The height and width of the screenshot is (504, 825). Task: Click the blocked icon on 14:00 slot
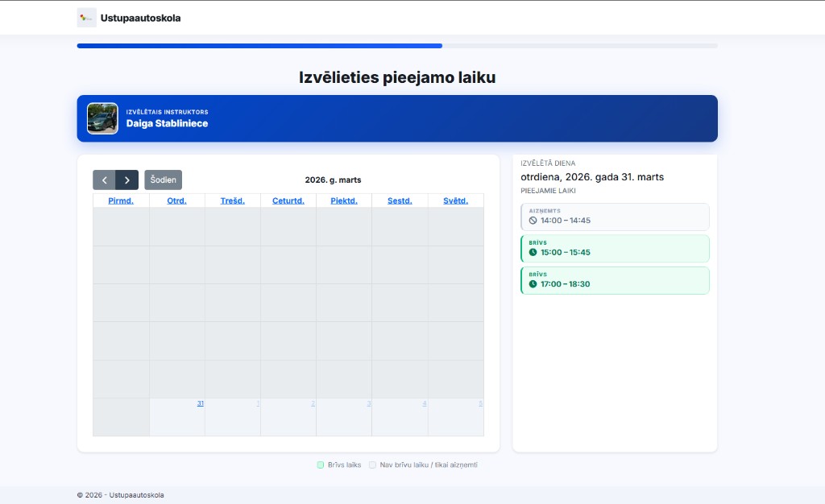pos(533,221)
